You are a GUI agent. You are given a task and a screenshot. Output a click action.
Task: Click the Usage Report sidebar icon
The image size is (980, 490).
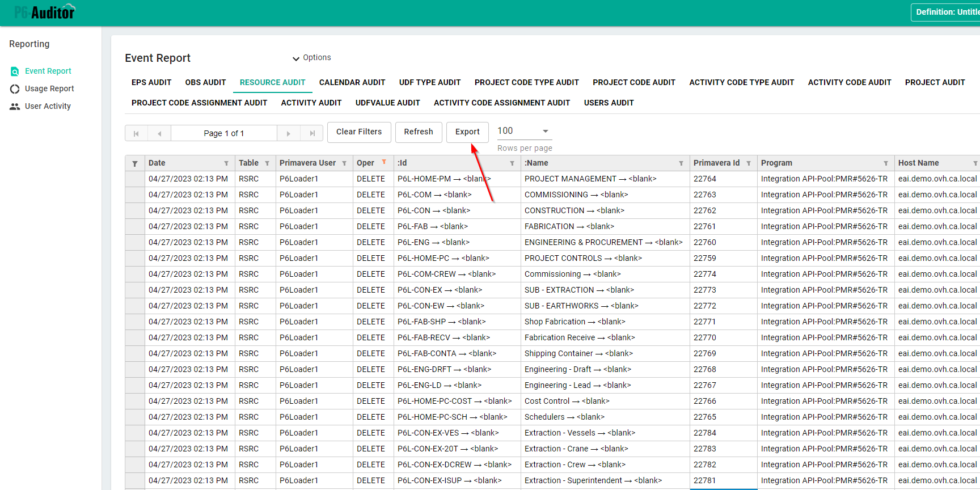point(15,89)
